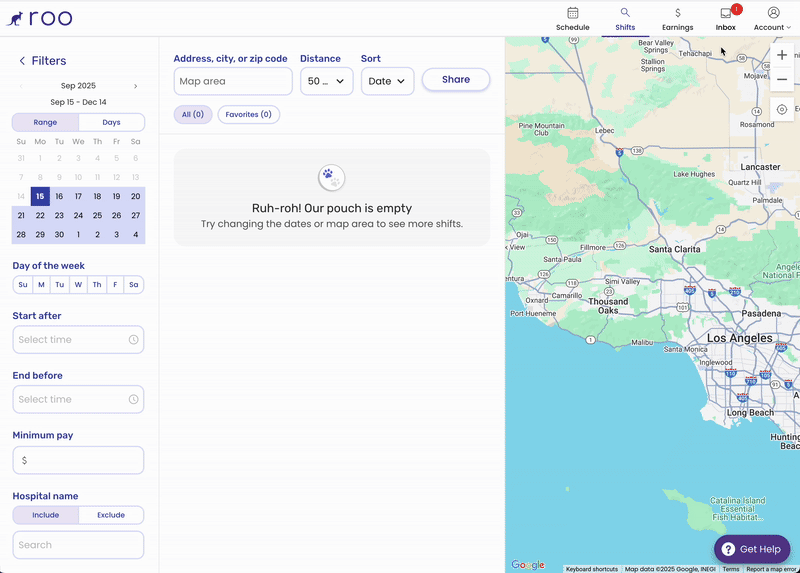Click the Shifts magnifier icon
Screen dimensions: 800x573
[625, 13]
